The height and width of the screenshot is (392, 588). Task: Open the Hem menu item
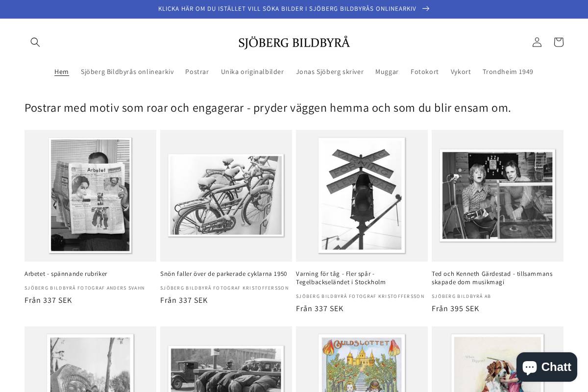pyautogui.click(x=62, y=72)
